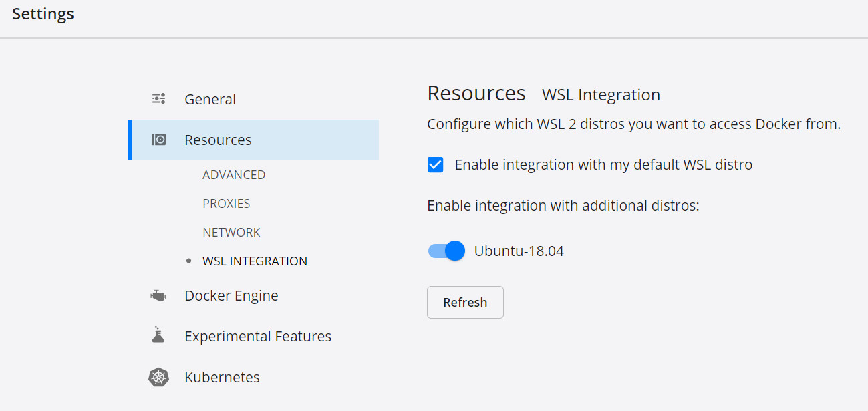
Task: Select the Resources section label
Action: (x=218, y=140)
